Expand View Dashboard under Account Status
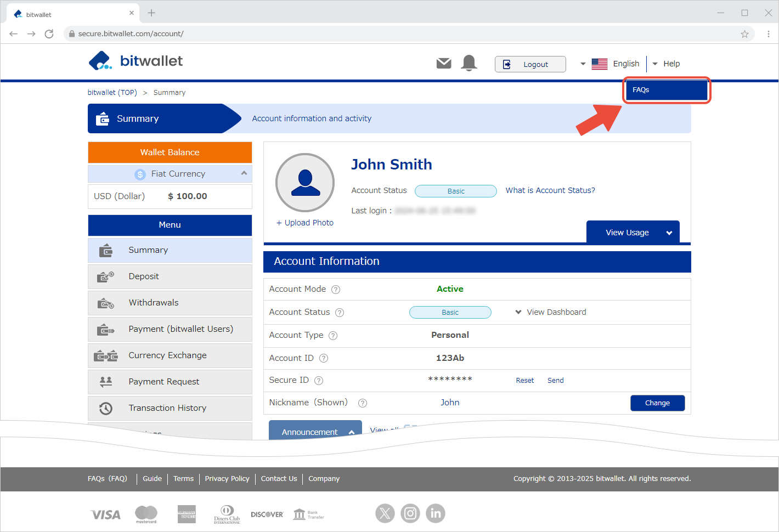Image resolution: width=779 pixels, height=532 pixels. pyautogui.click(x=550, y=312)
